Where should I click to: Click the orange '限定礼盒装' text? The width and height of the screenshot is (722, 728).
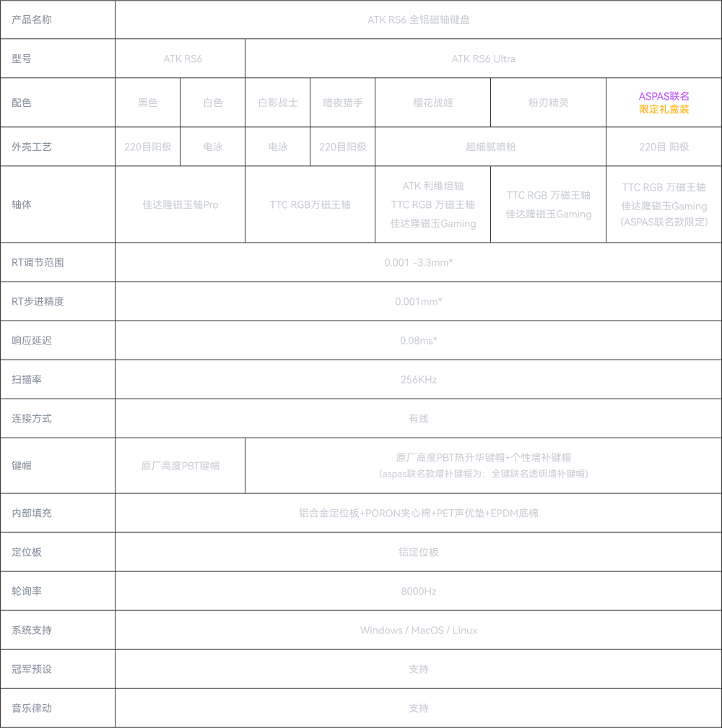[664, 109]
